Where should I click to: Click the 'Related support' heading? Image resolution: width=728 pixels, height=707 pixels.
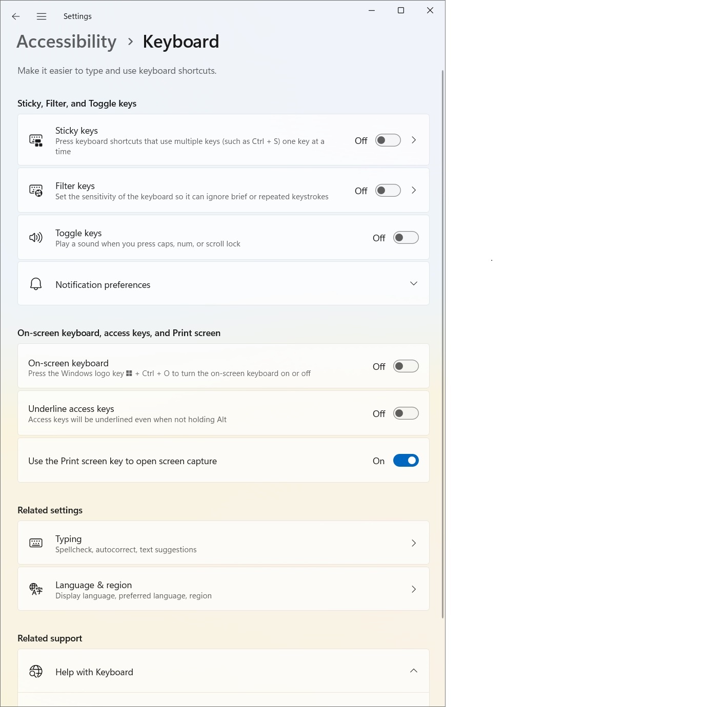point(50,638)
